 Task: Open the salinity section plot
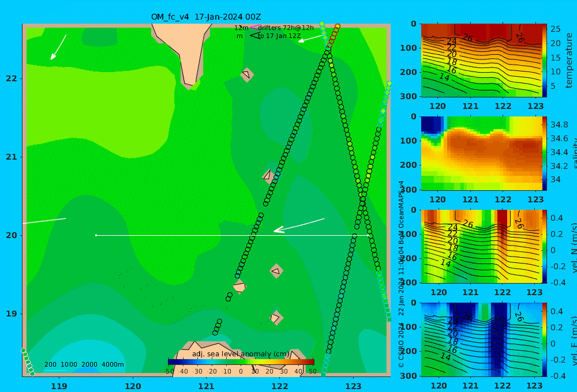(481, 153)
